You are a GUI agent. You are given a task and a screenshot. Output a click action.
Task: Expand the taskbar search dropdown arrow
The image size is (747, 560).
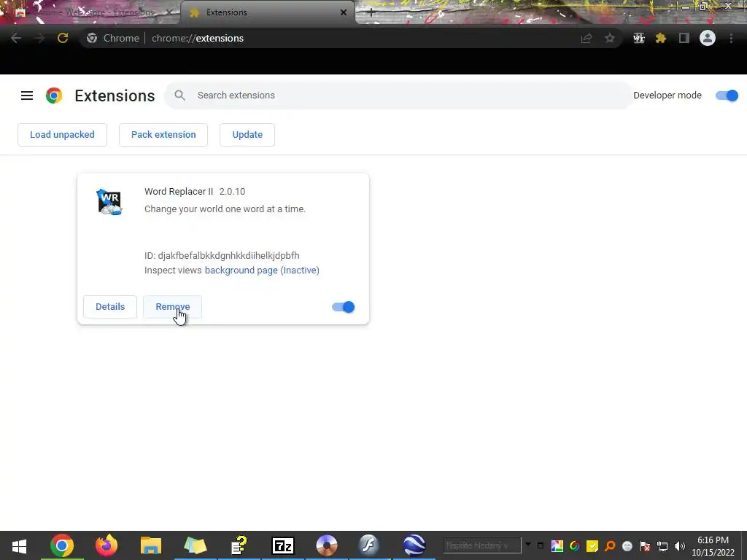coord(528,544)
